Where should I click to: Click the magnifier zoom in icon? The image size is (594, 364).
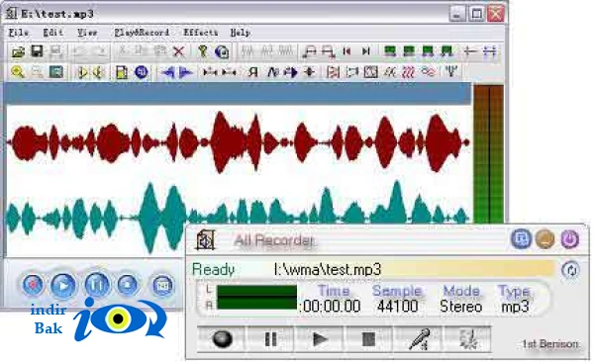tap(18, 71)
